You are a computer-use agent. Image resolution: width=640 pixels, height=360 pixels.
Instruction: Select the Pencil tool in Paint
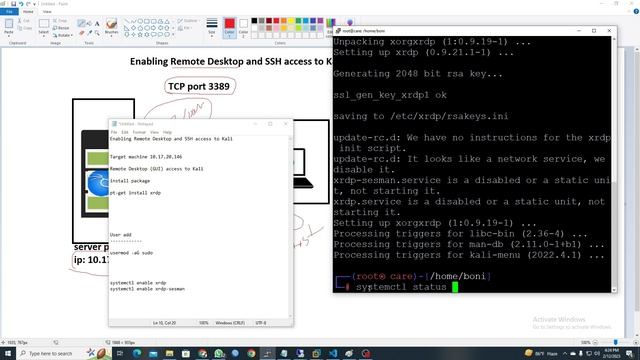tap(82, 23)
